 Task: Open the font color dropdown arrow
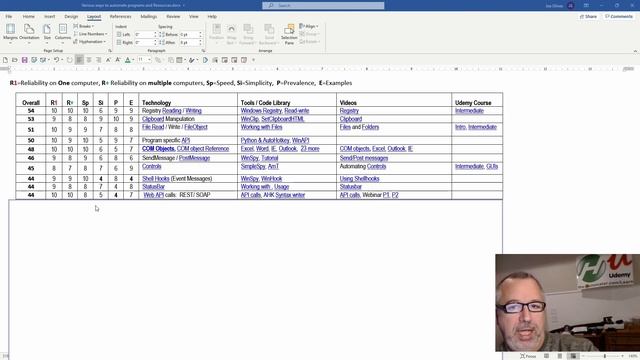tap(133, 60)
